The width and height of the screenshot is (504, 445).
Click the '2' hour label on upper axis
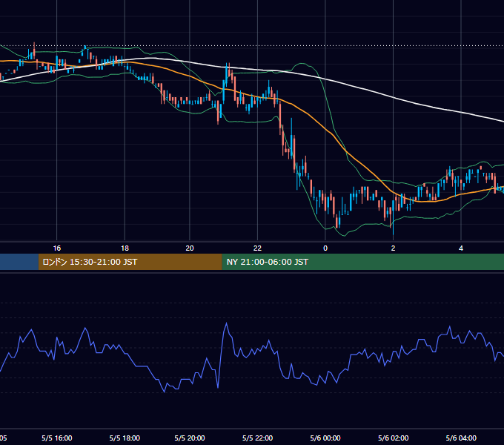[x=393, y=248]
